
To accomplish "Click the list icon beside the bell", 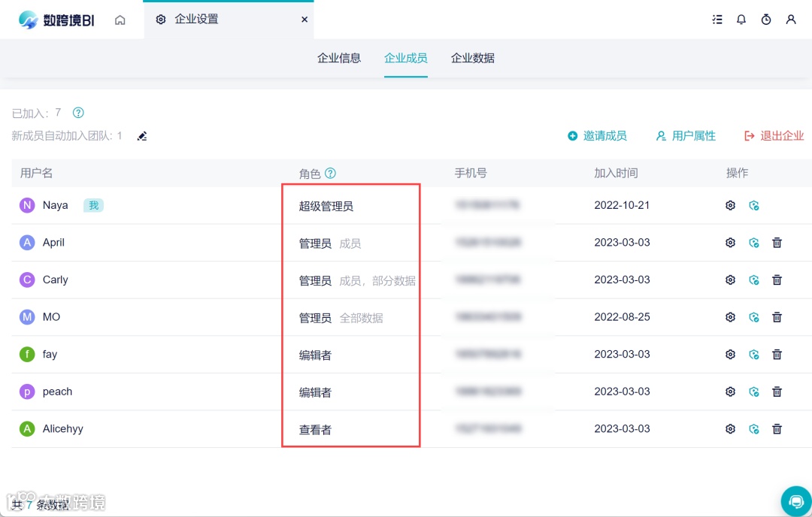I will (717, 20).
